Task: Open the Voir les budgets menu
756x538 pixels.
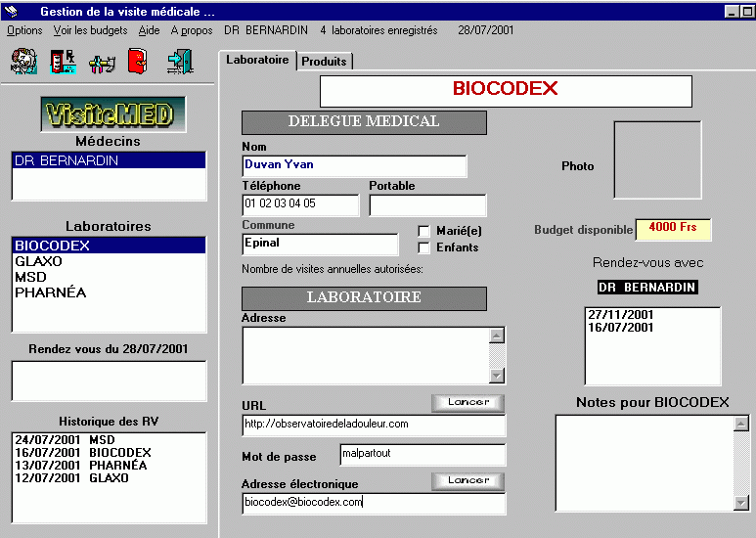Action: (90, 30)
